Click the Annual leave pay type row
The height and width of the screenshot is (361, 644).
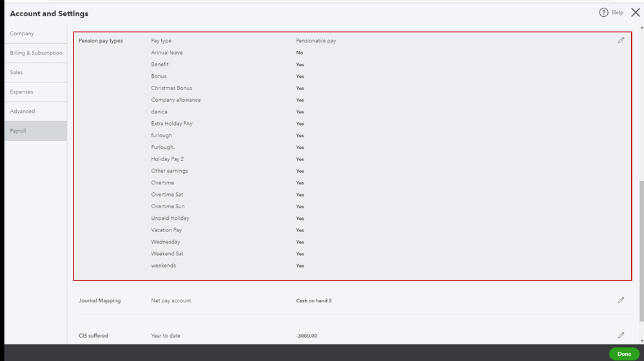(x=167, y=53)
